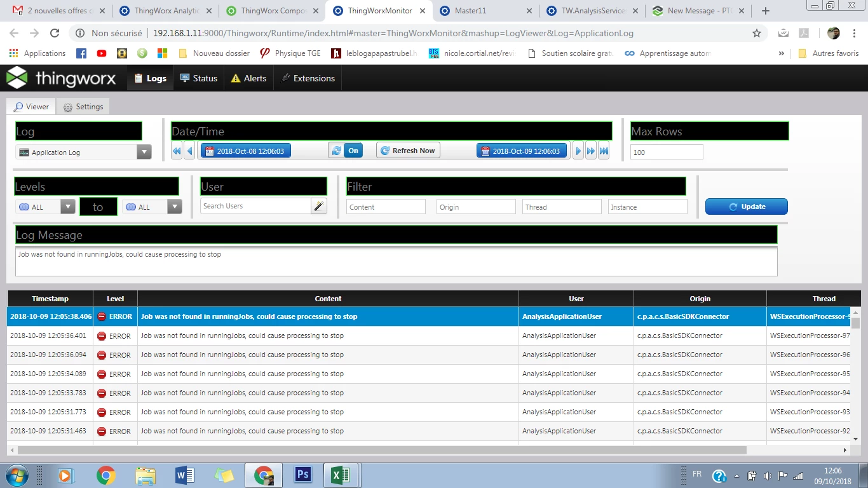Click the horizontal scrollbar below the log table
The height and width of the screenshot is (488, 868).
[382, 450]
